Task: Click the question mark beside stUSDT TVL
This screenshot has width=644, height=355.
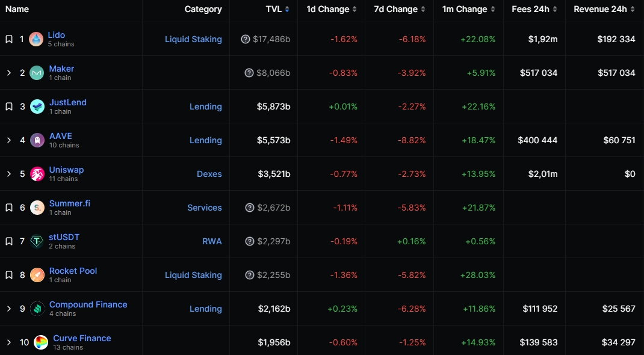Action: (249, 241)
